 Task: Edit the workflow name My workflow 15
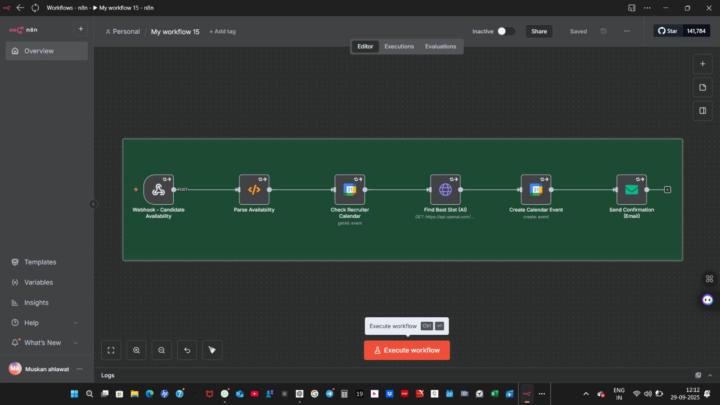click(x=175, y=32)
